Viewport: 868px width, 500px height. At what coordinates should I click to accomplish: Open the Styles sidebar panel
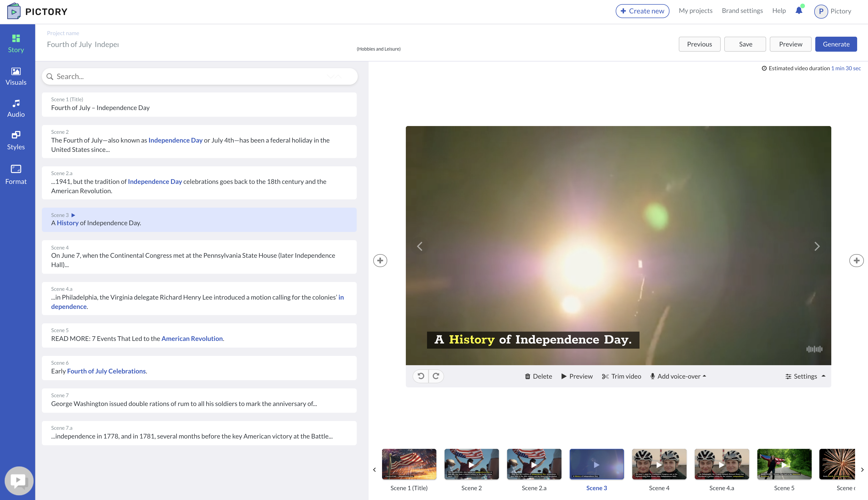click(x=16, y=140)
